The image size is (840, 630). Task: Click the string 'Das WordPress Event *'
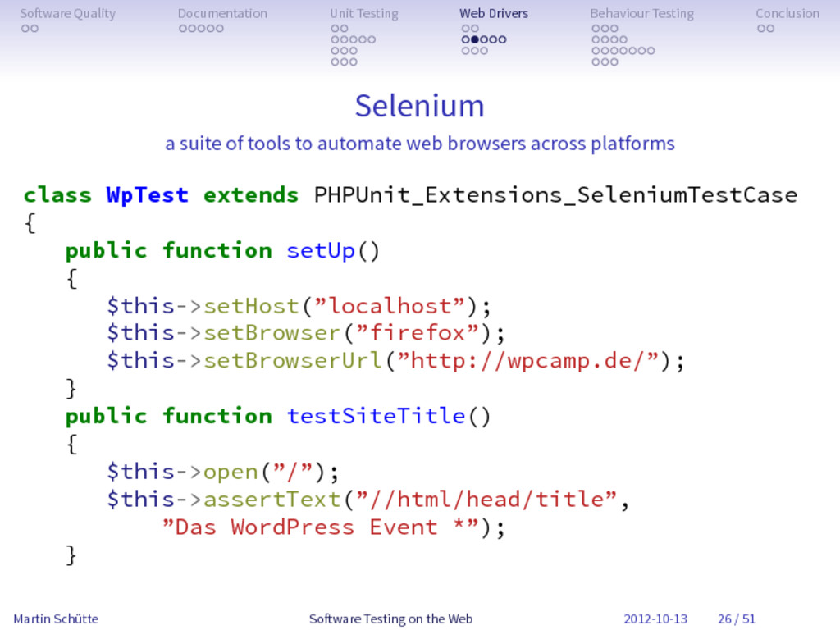point(321,527)
